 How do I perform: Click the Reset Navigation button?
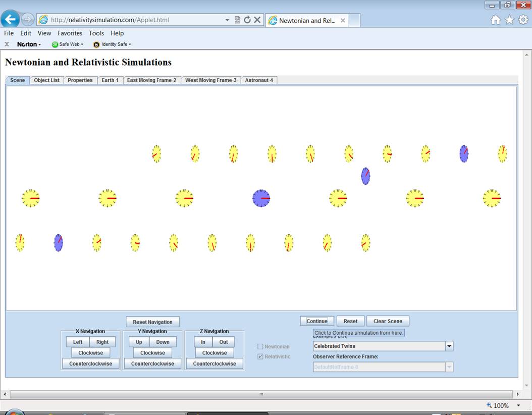(152, 322)
